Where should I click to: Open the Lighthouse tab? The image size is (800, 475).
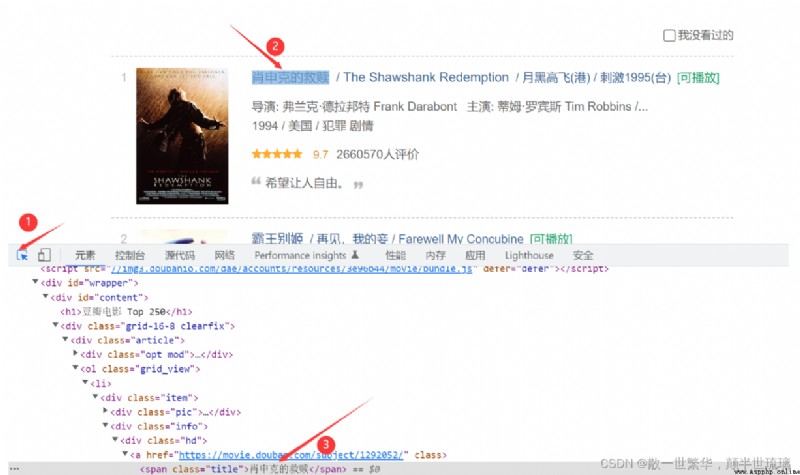tap(529, 255)
